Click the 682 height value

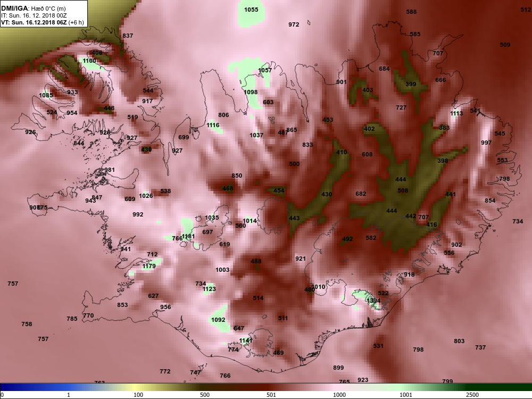pos(361,194)
